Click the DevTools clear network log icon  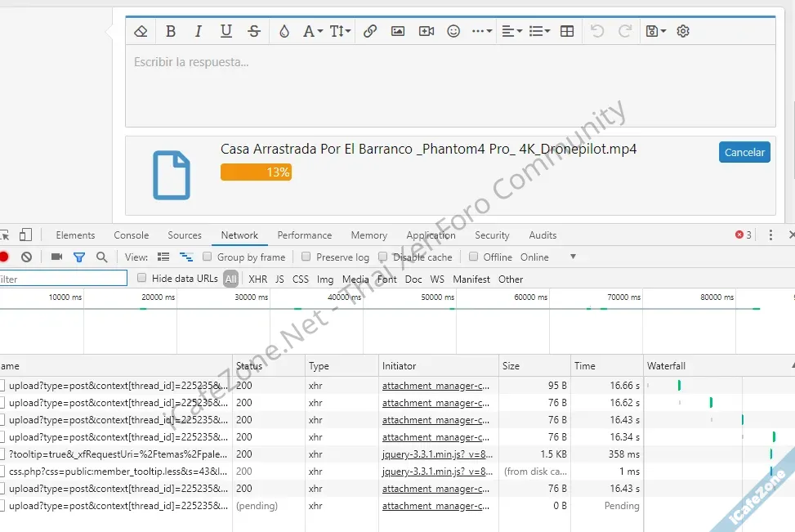point(26,257)
